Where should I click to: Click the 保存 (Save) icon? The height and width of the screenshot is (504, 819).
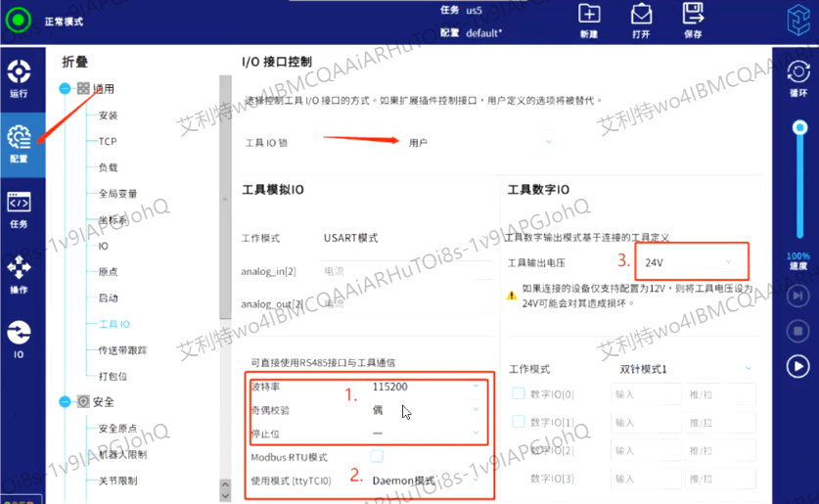click(693, 15)
